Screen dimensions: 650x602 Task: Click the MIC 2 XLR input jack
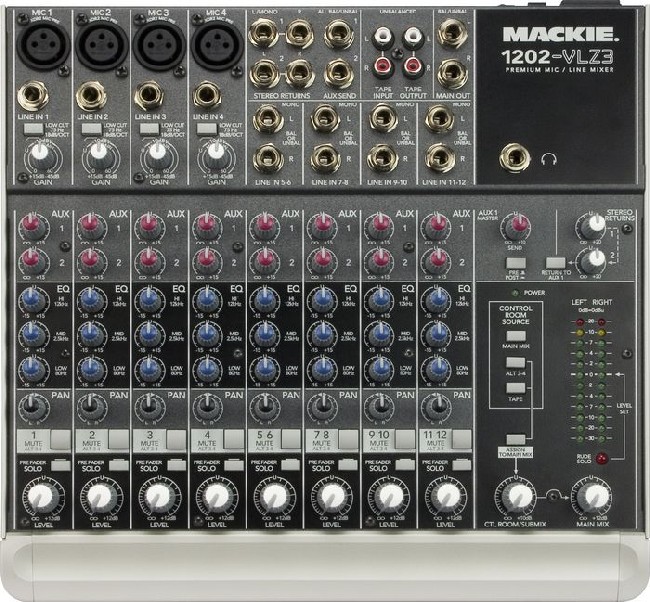click(x=102, y=46)
